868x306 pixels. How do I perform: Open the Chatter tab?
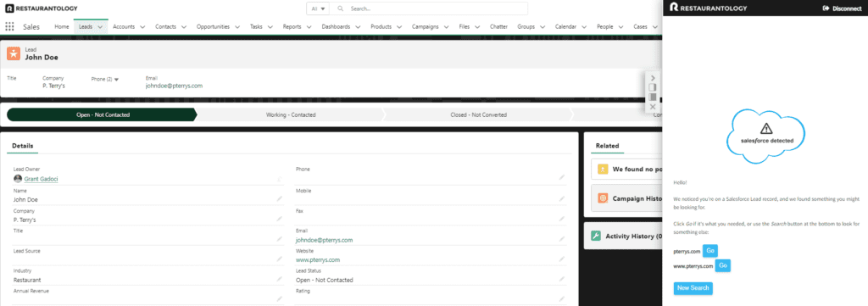click(x=498, y=26)
